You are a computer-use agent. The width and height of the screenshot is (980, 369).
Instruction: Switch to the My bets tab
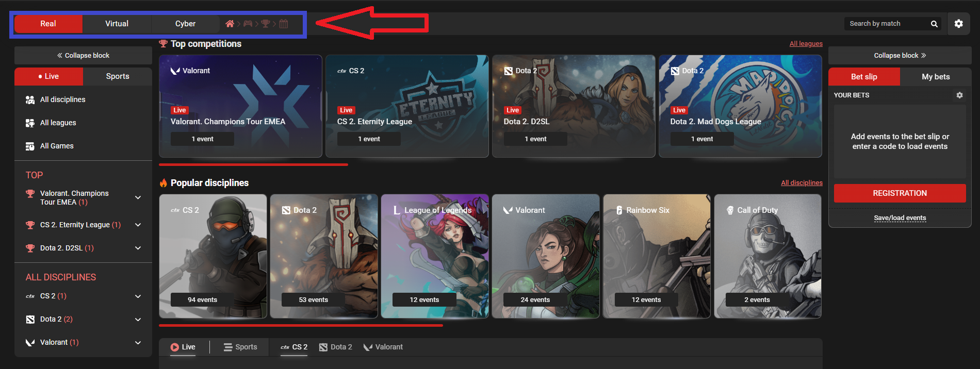tap(935, 77)
